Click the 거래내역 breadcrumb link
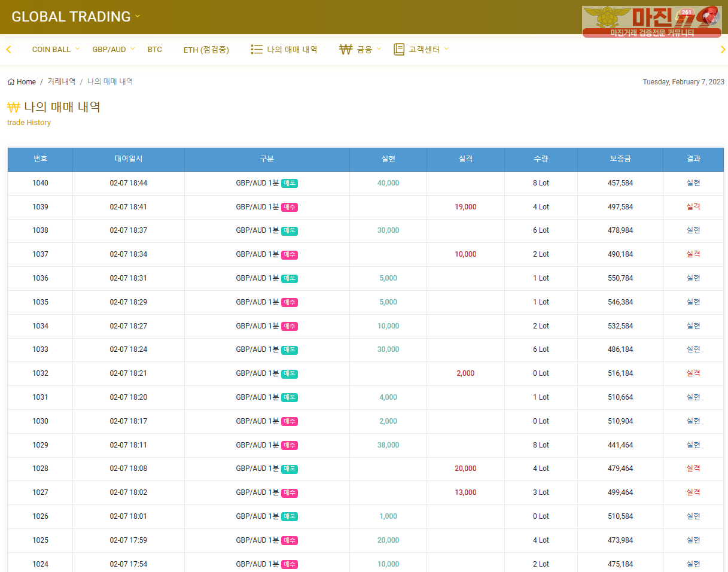The width and height of the screenshot is (728, 572). (x=62, y=82)
